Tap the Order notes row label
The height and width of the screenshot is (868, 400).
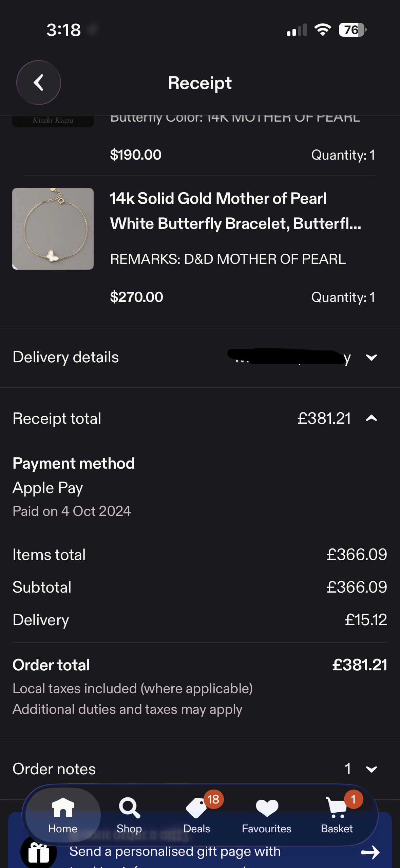point(54,769)
